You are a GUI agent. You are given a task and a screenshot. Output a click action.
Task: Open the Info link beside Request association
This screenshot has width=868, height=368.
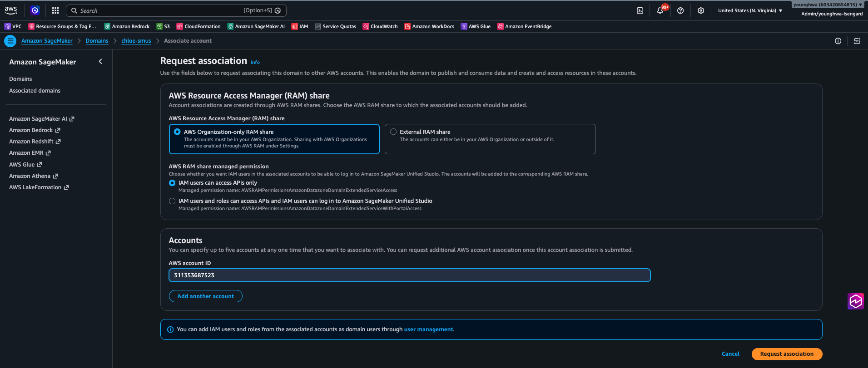255,63
